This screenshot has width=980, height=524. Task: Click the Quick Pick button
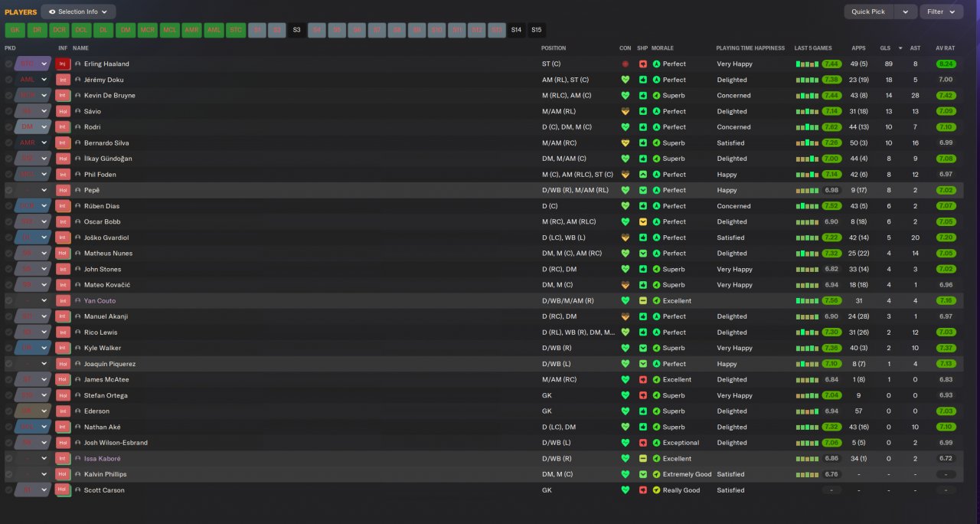868,12
